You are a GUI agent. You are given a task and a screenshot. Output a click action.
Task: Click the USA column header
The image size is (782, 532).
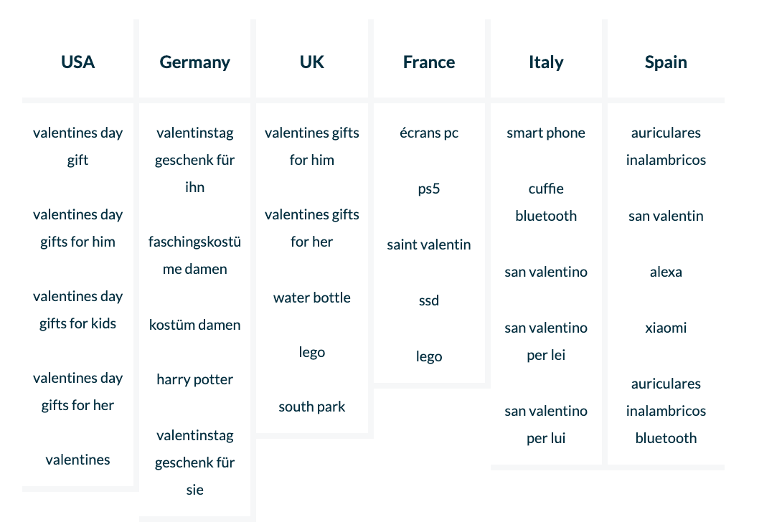coord(77,62)
